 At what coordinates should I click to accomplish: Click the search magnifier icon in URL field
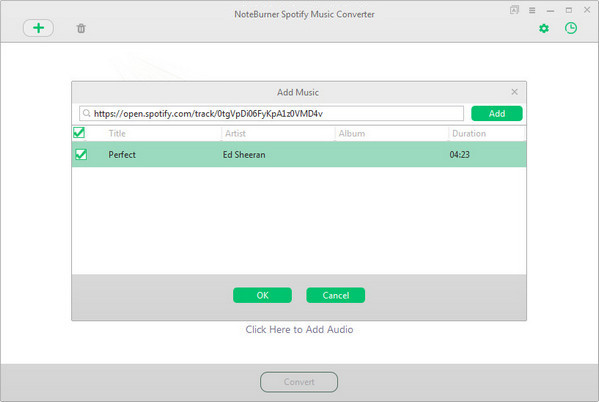click(x=87, y=113)
